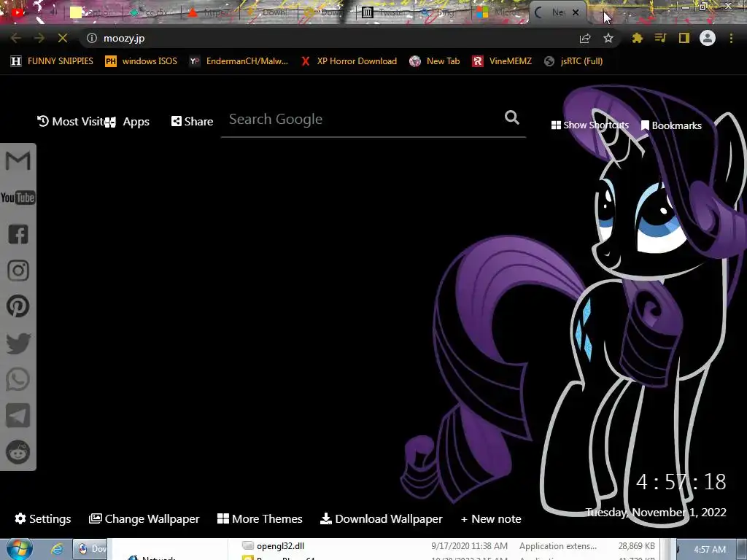Image resolution: width=747 pixels, height=560 pixels.
Task: Open the Bookmarks panel
Action: pos(671,125)
